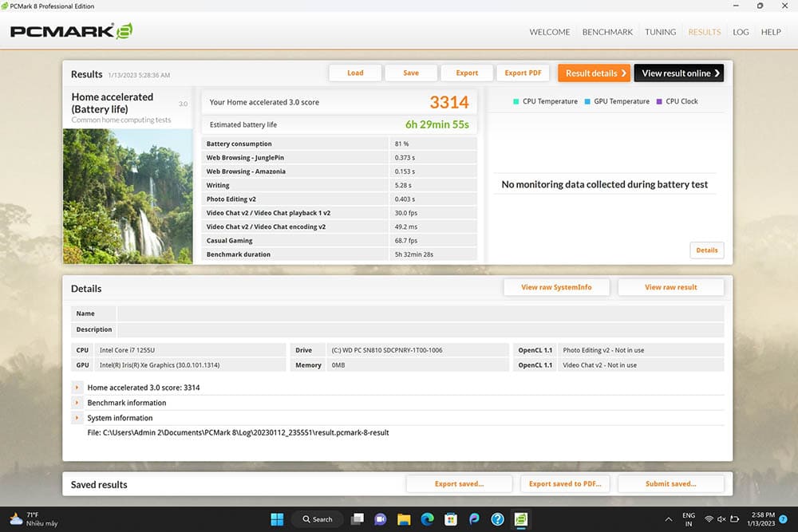Open Microsoft Store from the taskbar
798x532 pixels.
[451, 519]
